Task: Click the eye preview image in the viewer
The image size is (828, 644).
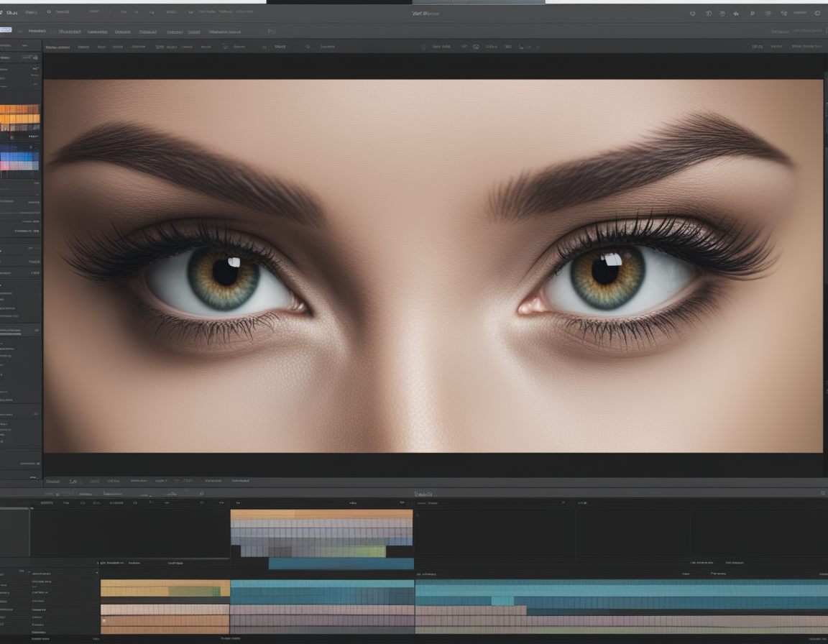Action: 433,266
